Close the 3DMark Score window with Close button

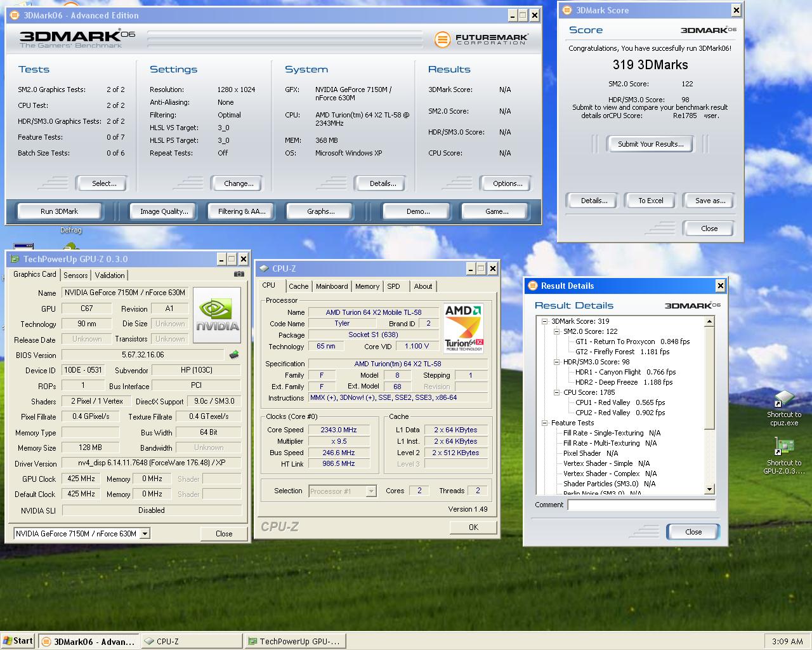pyautogui.click(x=709, y=229)
